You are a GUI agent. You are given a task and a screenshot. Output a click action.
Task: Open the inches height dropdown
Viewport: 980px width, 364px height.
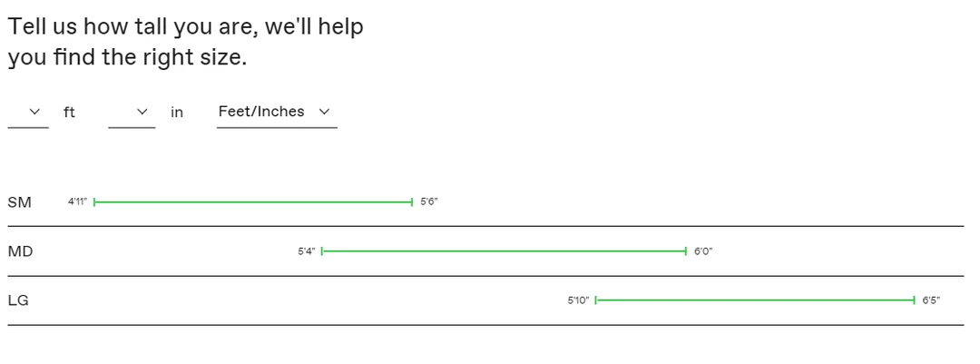point(132,113)
